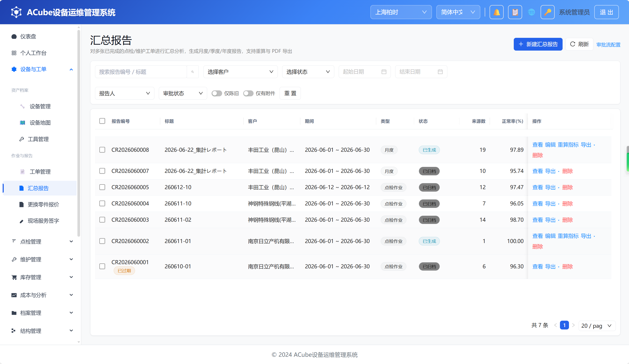629x364 pixels.
Task: Toggle the 仅陈旧 switch
Action: (217, 93)
